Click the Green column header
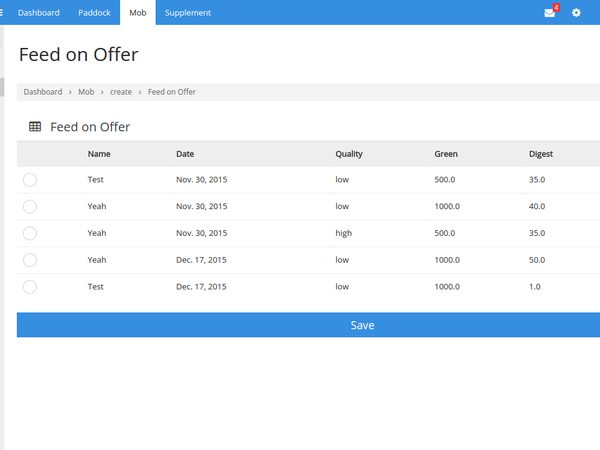Image resolution: width=600 pixels, height=450 pixels. point(446,154)
